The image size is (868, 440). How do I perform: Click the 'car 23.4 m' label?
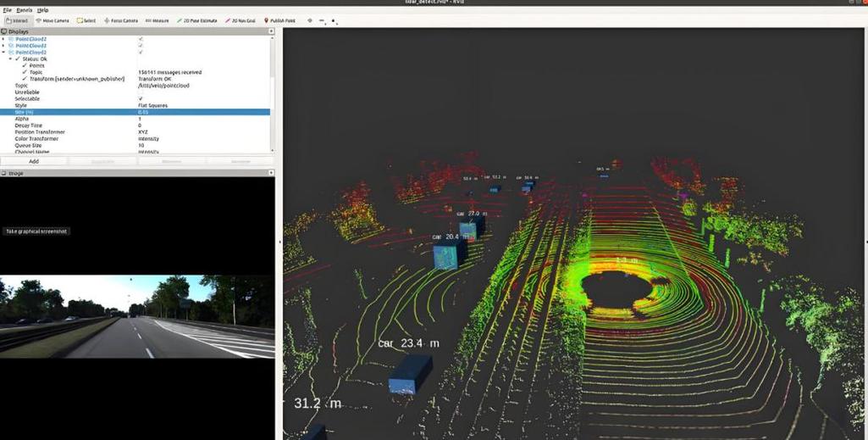pyautogui.click(x=408, y=343)
